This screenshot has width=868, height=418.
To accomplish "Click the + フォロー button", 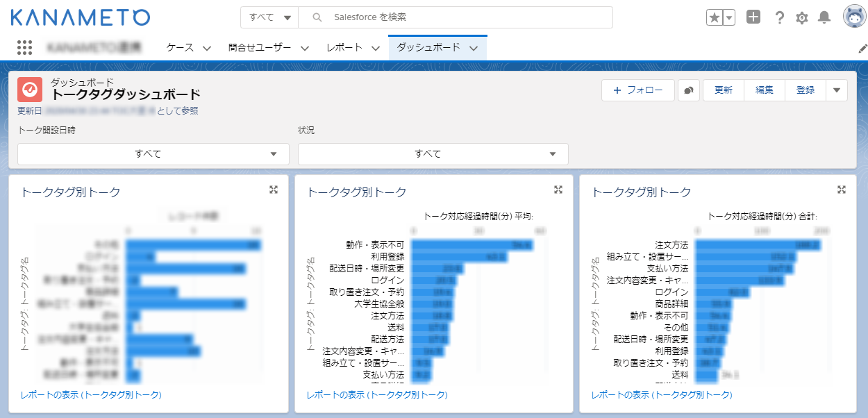I will pyautogui.click(x=637, y=90).
